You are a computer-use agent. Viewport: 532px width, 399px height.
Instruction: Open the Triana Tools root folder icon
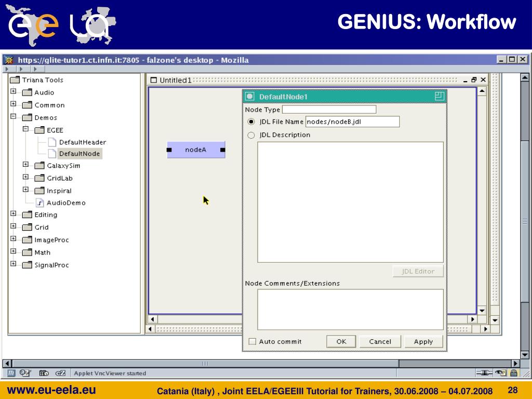(x=15, y=80)
